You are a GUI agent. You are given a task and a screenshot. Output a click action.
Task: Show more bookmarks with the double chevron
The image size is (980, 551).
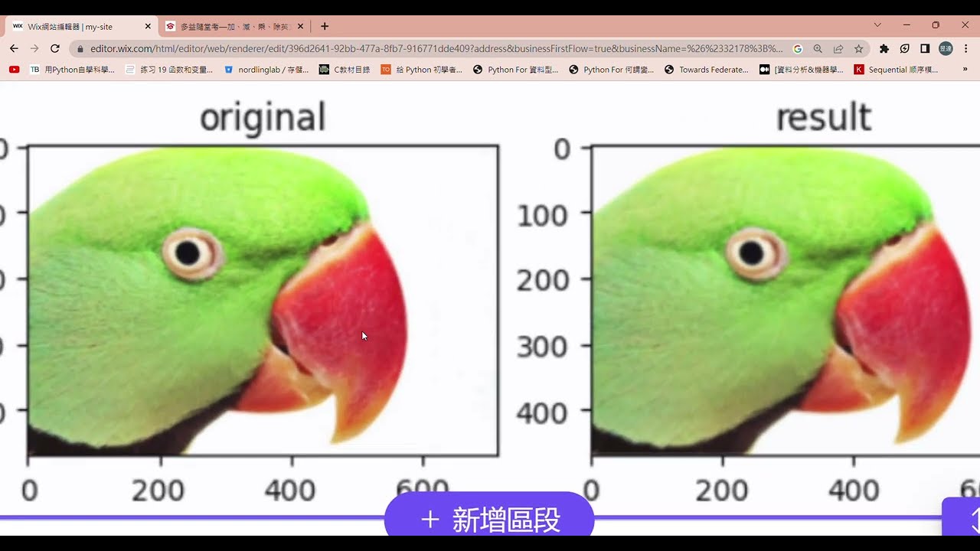pyautogui.click(x=965, y=69)
